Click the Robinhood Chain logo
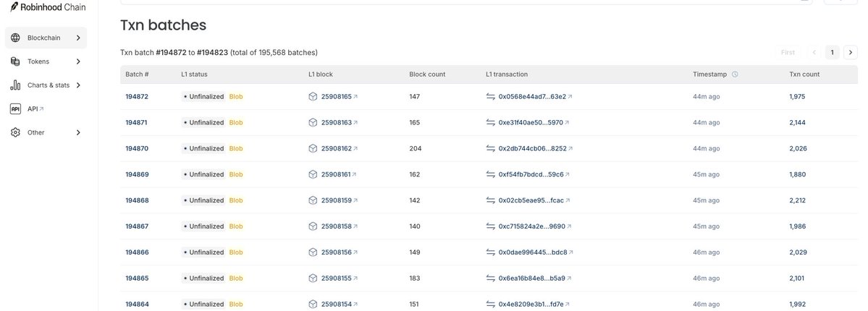Screen dimensions: 868x311 [x=49, y=7]
